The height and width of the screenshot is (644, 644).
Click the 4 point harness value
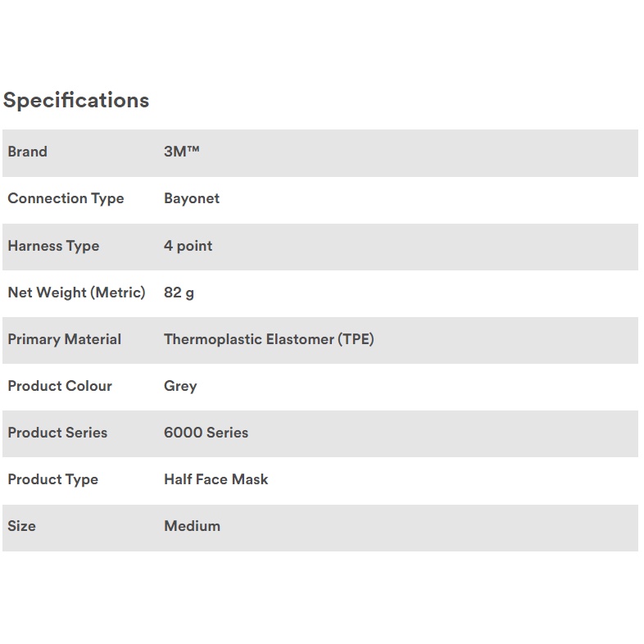(188, 246)
